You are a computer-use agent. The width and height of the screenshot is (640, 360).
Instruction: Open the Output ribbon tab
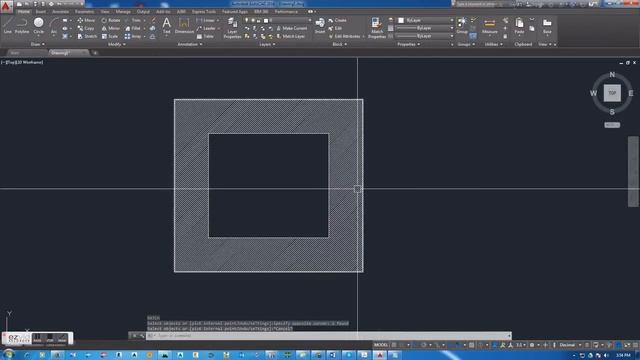tap(143, 11)
